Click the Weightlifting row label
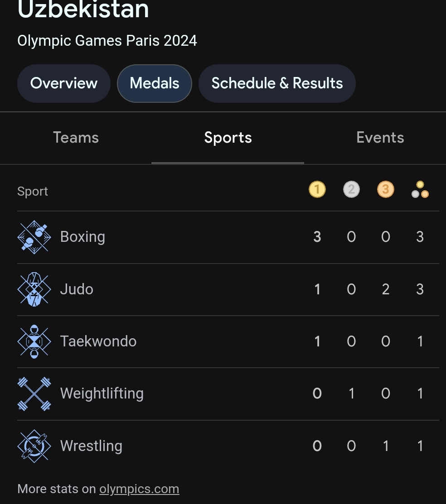 [102, 394]
